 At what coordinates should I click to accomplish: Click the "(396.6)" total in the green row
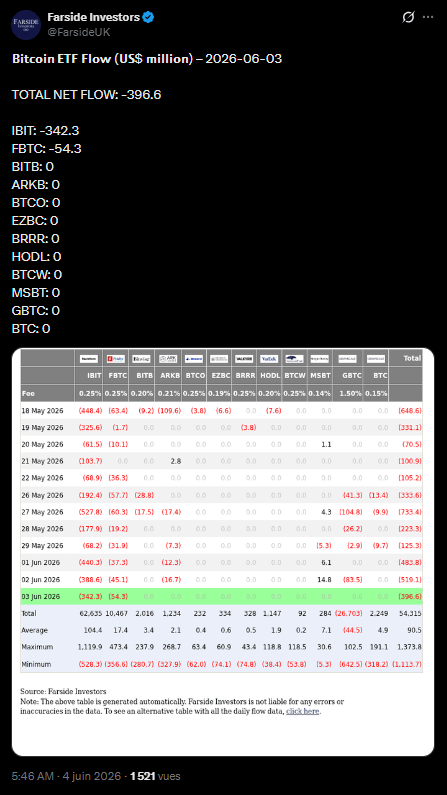tap(409, 597)
